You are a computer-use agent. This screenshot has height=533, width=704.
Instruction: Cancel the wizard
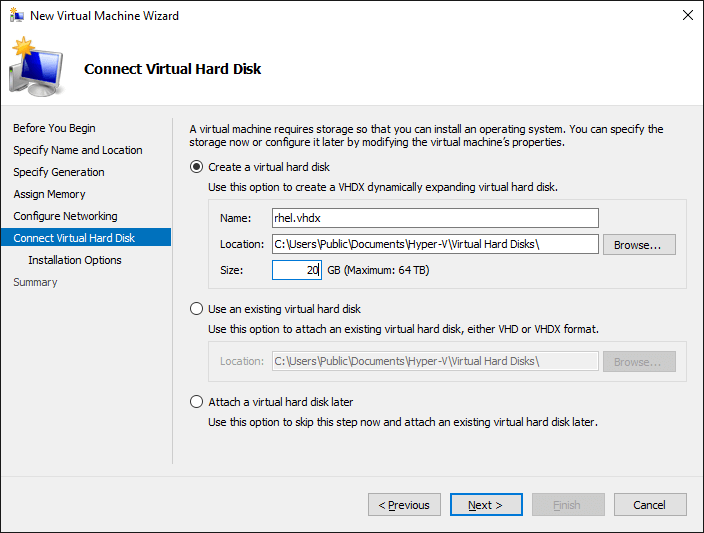650,505
